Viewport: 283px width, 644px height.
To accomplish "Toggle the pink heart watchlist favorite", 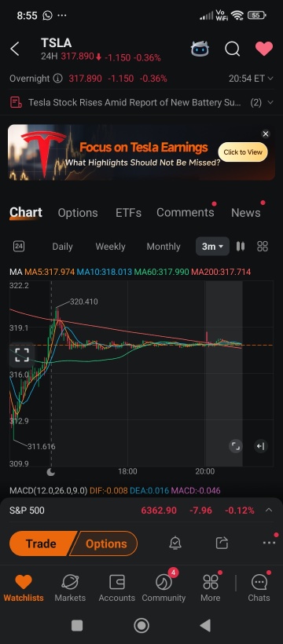I will pos(263,49).
